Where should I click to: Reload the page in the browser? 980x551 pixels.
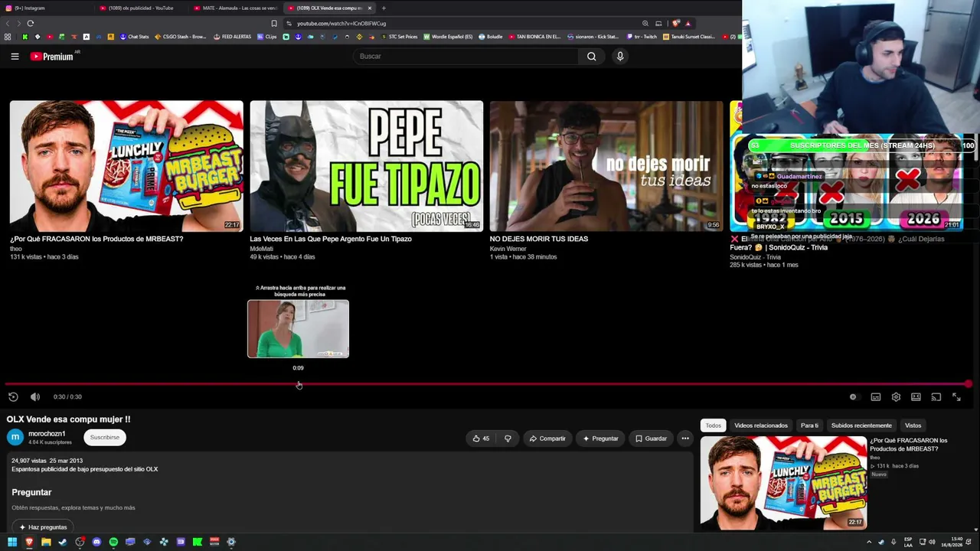31,23
